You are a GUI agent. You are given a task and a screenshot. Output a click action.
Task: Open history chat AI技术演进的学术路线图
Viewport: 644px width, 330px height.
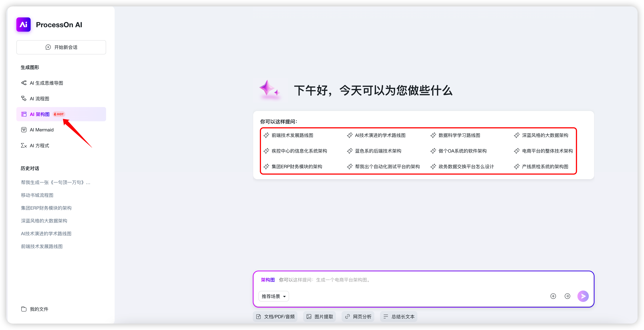point(46,234)
